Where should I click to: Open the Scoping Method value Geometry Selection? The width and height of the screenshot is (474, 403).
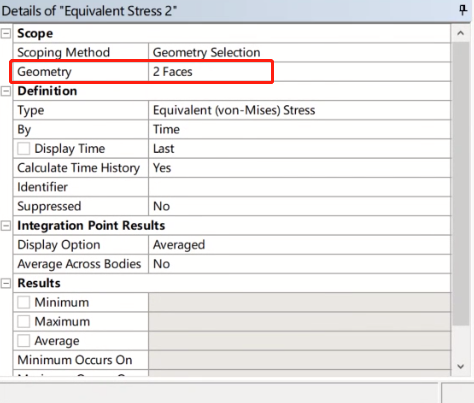[299, 52]
